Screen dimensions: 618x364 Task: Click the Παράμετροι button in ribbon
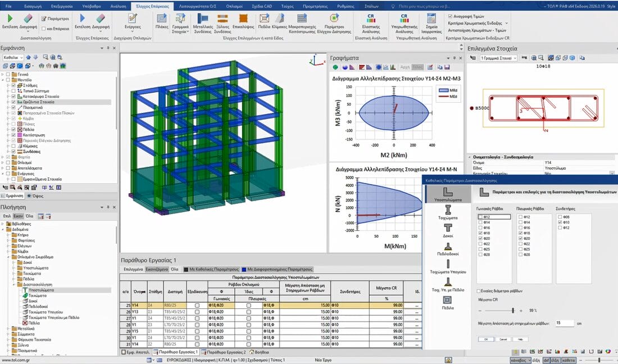(x=54, y=19)
